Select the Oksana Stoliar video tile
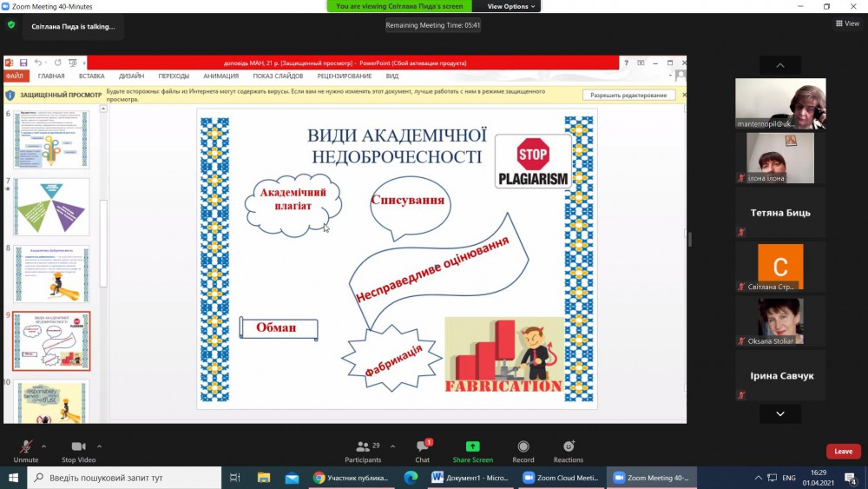Screen dimensions: 868x489 click(x=780, y=320)
